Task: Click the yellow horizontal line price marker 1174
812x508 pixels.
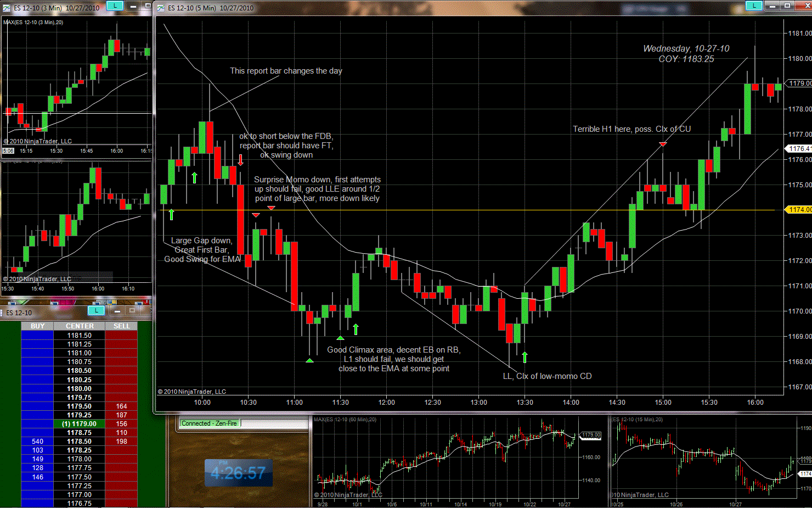Action: pos(799,210)
